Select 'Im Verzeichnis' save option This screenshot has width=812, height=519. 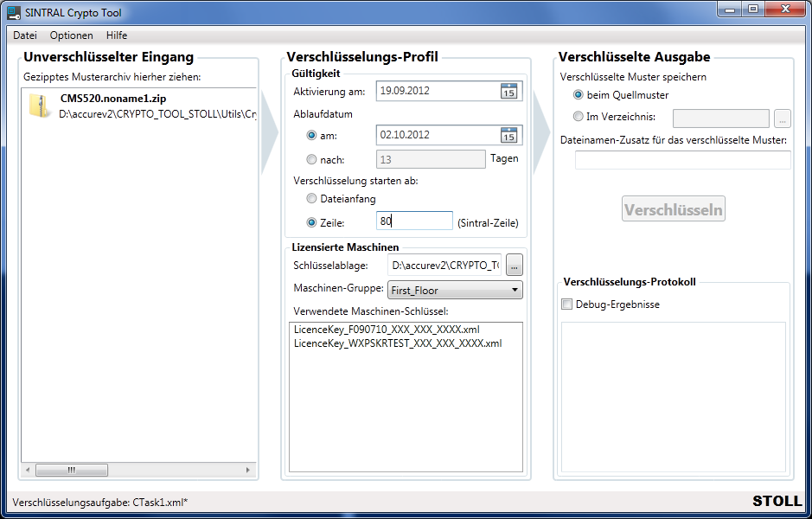[x=579, y=118]
